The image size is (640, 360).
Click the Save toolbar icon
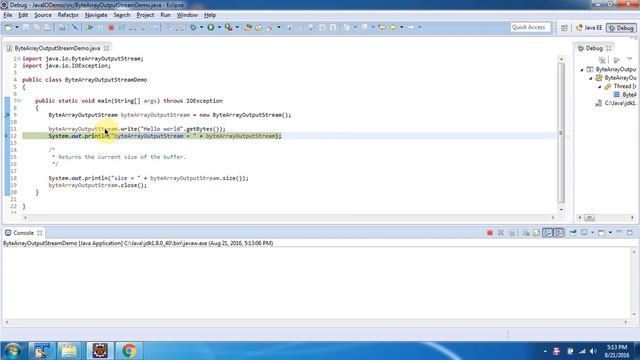pyautogui.click(x=26, y=27)
